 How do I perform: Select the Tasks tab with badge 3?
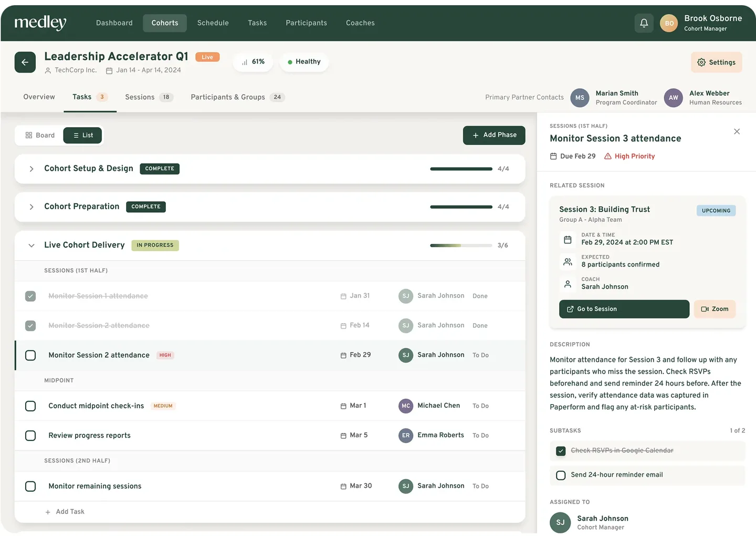click(x=90, y=97)
